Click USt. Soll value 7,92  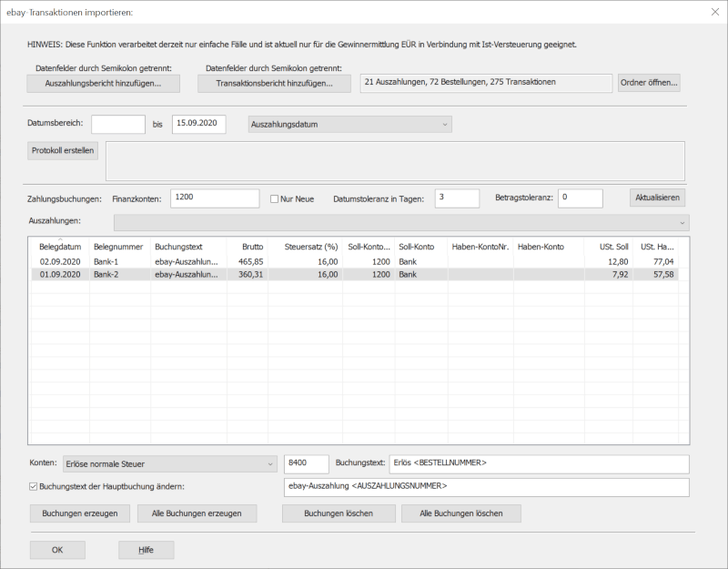(621, 275)
